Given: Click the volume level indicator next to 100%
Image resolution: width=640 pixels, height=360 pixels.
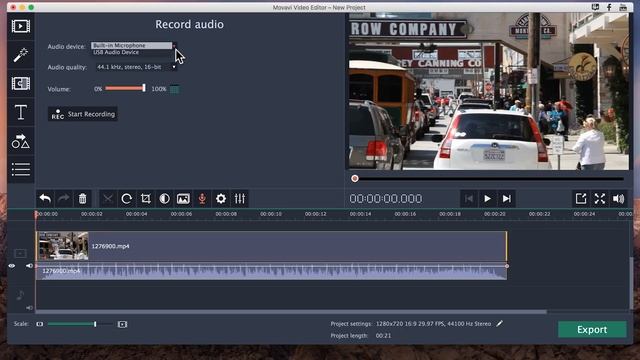Looking at the screenshot, I should point(174,89).
